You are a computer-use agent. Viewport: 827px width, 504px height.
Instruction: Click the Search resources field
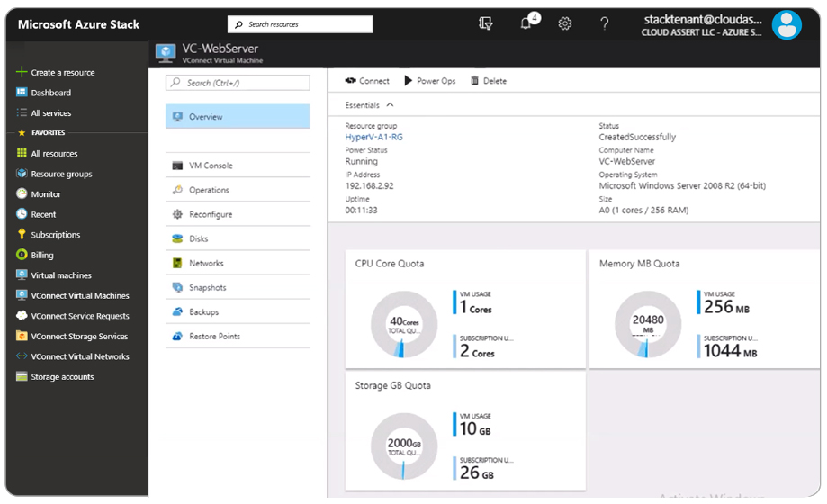pos(300,24)
